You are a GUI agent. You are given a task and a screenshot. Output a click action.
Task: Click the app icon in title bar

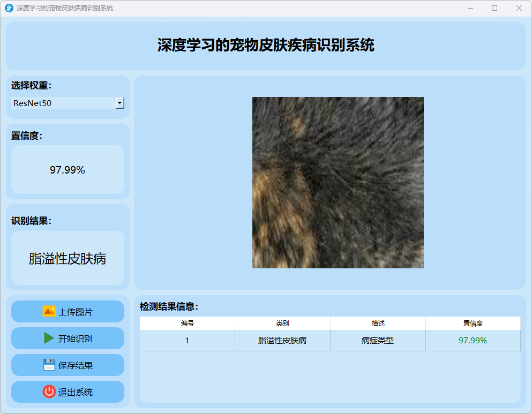tap(9, 8)
